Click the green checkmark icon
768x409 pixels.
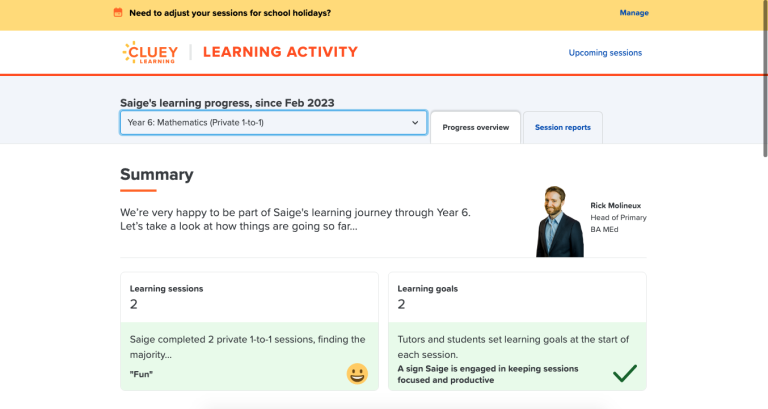625,373
